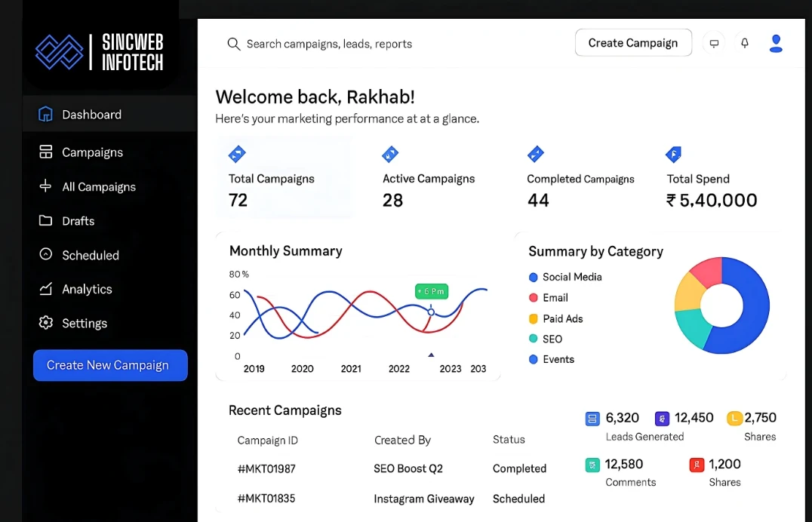The width and height of the screenshot is (812, 522).
Task: Open the notifications bell icon
Action: pyautogui.click(x=745, y=43)
